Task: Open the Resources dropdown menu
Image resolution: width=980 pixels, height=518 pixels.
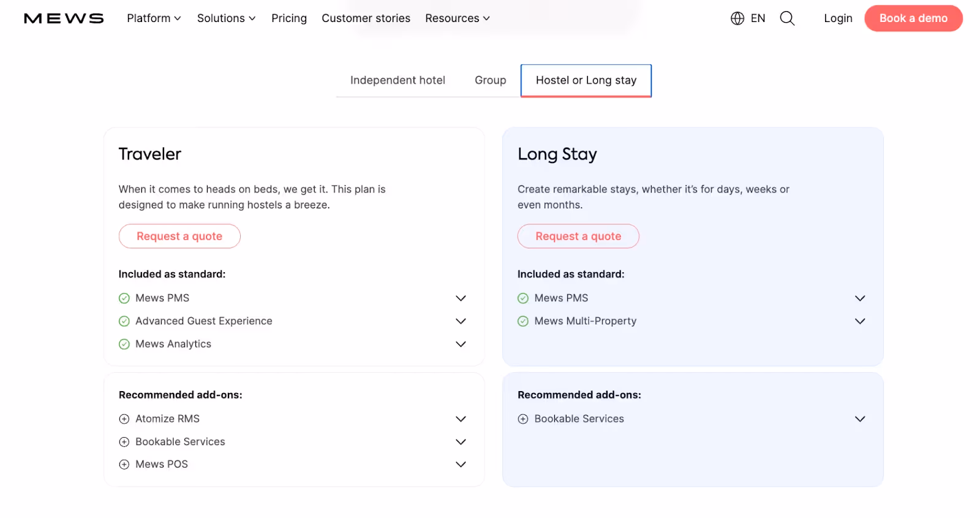Action: click(458, 18)
